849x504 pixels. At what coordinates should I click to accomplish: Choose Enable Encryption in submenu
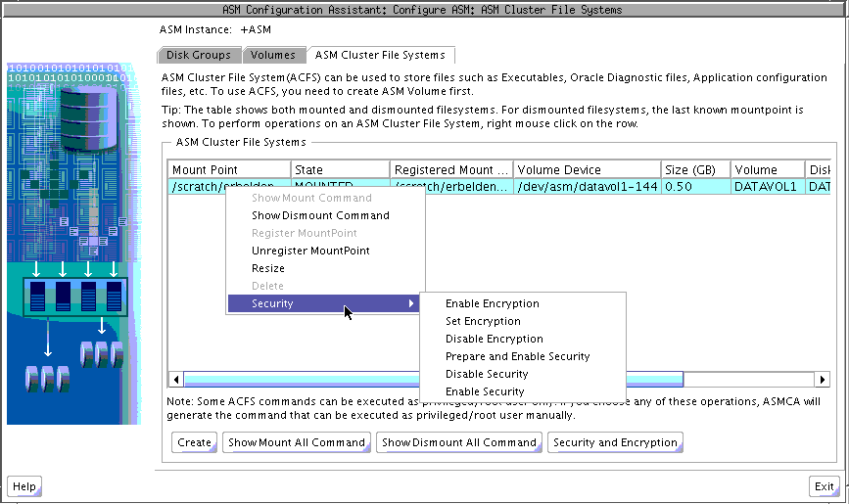coord(492,303)
